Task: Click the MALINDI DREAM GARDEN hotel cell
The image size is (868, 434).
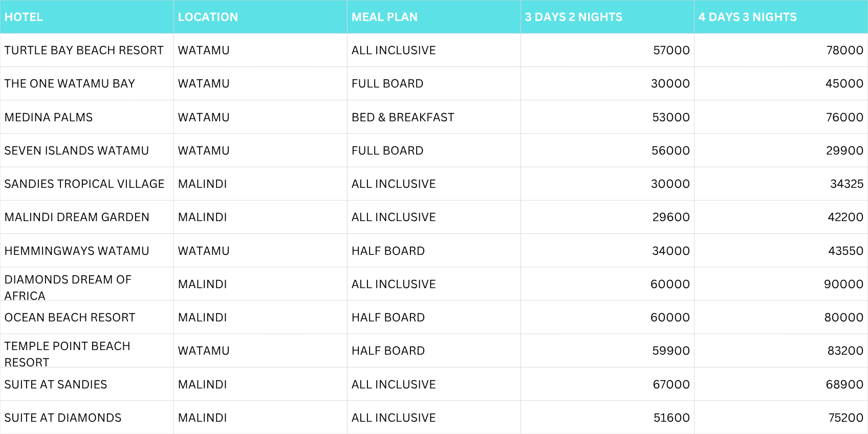Action: 77,217
